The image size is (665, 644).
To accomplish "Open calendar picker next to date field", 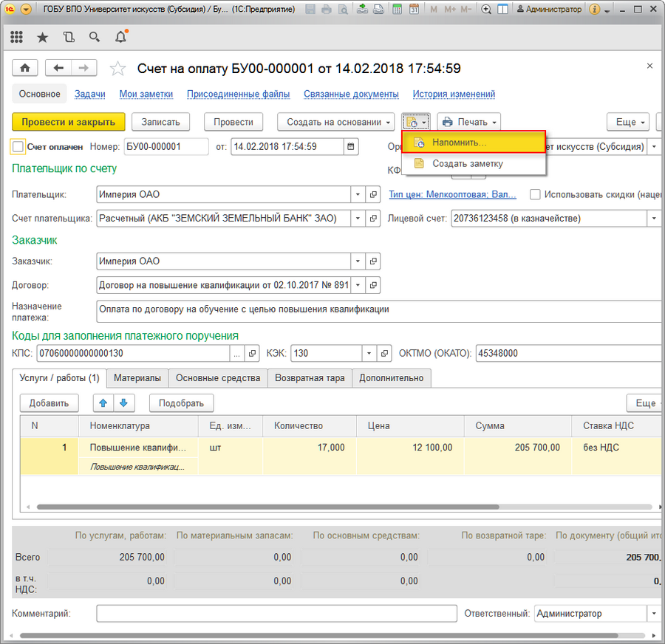I will point(351,146).
